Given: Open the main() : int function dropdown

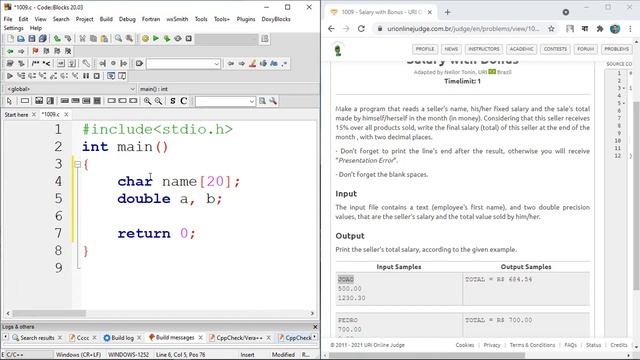Looking at the screenshot, I should [x=229, y=89].
